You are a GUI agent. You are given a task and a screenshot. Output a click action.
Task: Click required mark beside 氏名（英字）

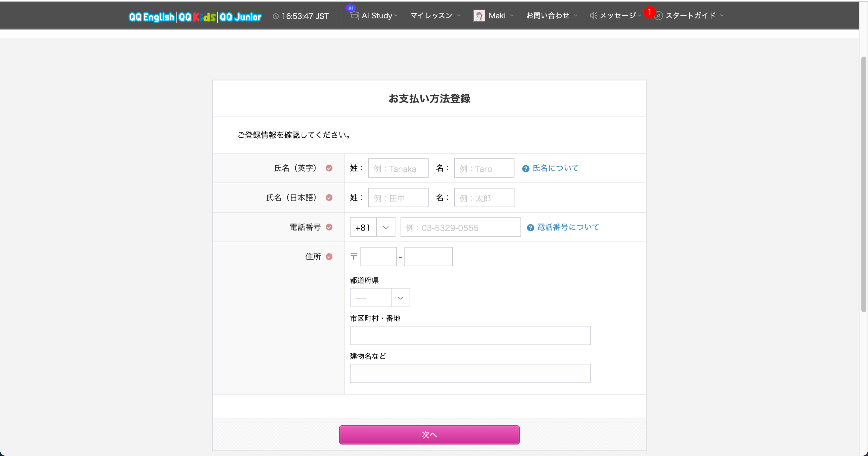pyautogui.click(x=329, y=168)
